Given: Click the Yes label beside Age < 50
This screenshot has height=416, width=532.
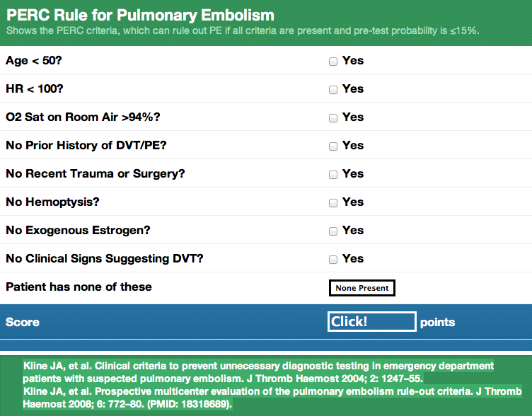Looking at the screenshot, I should [x=353, y=60].
